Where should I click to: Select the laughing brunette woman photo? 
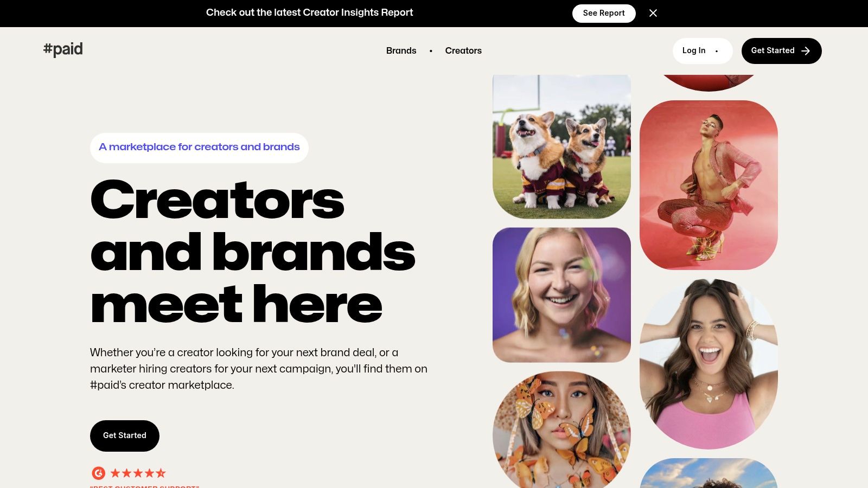709,364
